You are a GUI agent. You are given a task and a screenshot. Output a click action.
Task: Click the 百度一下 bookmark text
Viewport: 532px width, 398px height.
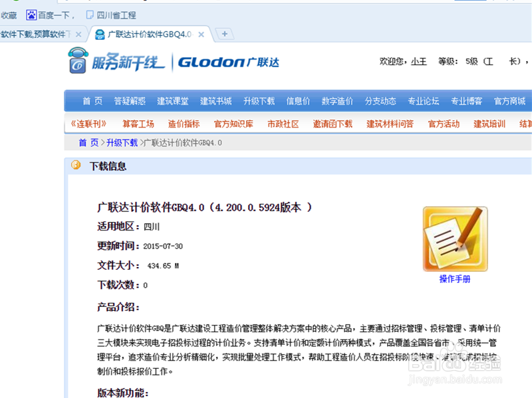54,15
